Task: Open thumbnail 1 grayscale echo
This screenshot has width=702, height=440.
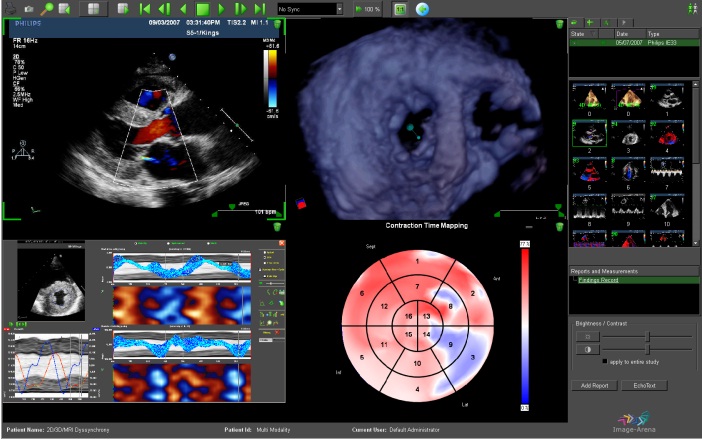Action: click(667, 97)
